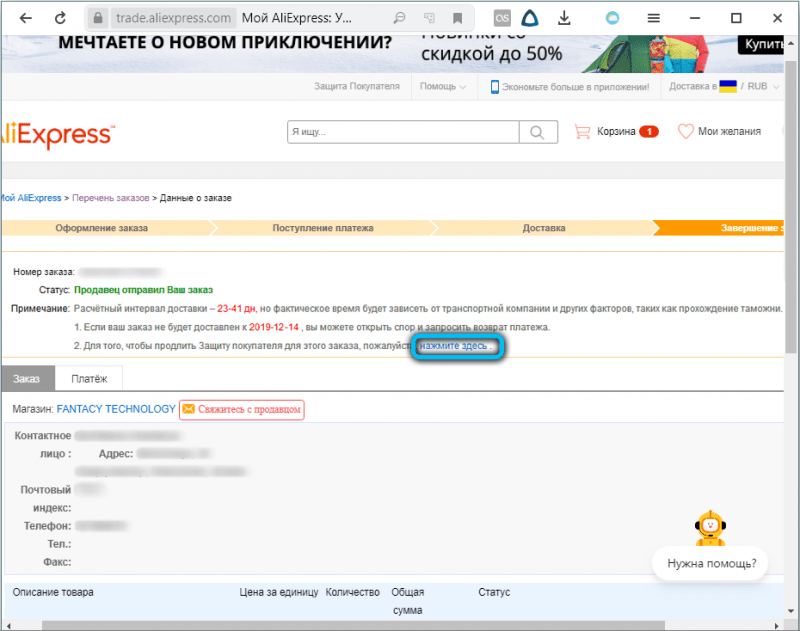The height and width of the screenshot is (631, 800).
Task: Click the weather extension icon
Action: (612, 18)
